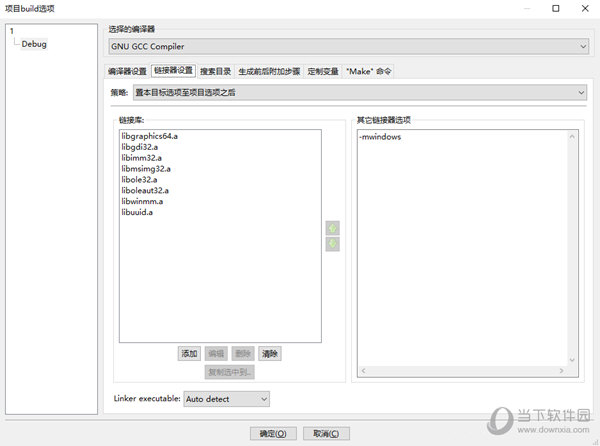600x446 pixels.
Task: Open the policy (策略) dropdown
Action: (x=360, y=93)
